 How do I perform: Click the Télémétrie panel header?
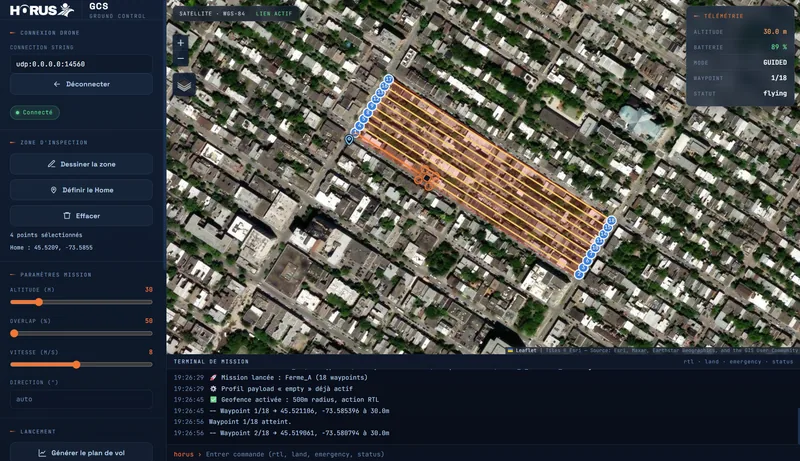[723, 16]
